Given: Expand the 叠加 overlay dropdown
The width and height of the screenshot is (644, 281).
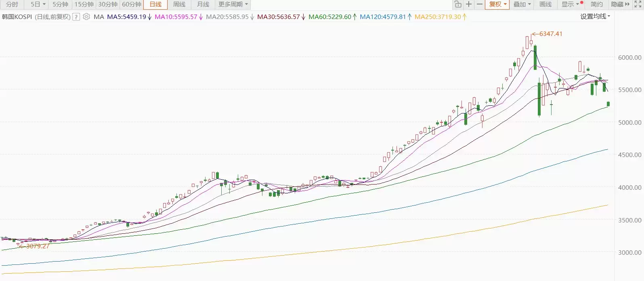Looking at the screenshot, I should (522, 4).
